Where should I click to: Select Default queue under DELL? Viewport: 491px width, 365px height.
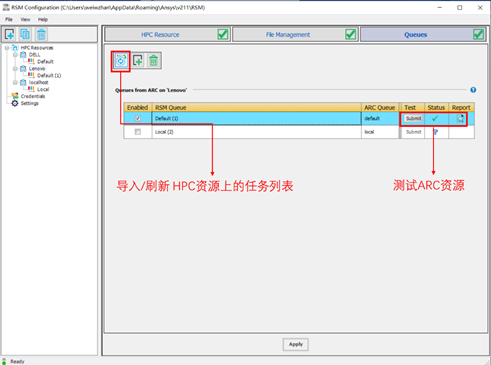click(x=45, y=61)
